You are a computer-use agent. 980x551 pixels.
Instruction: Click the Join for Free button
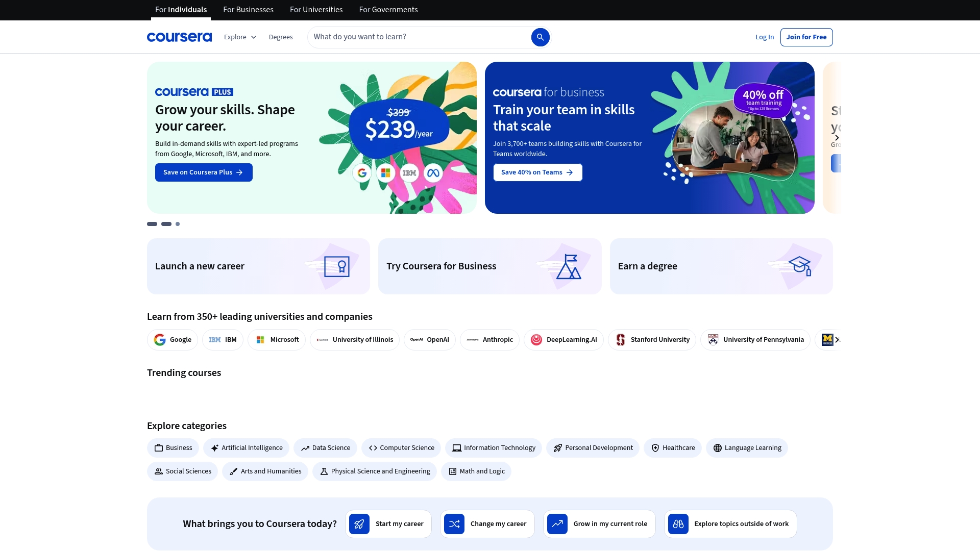pos(806,37)
